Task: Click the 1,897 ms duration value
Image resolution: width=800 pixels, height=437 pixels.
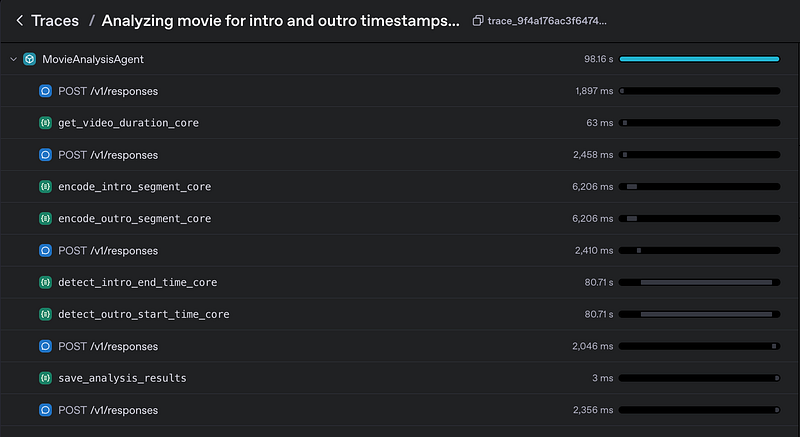Action: tap(594, 91)
